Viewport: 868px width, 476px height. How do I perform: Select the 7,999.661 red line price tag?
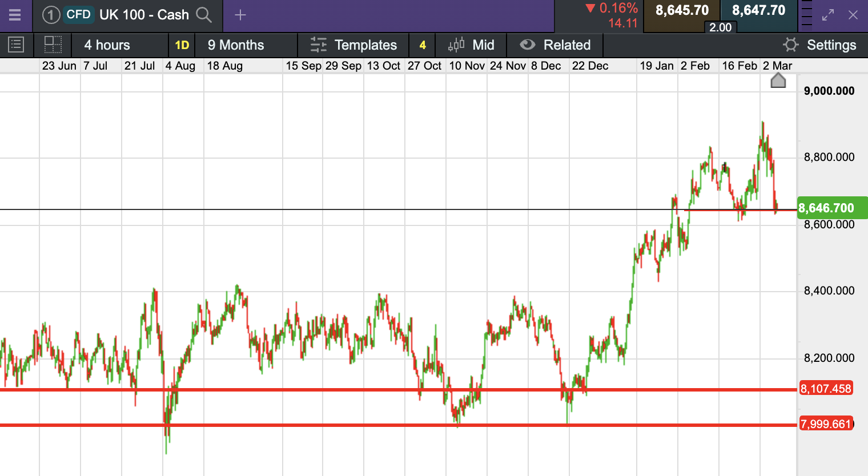click(826, 424)
